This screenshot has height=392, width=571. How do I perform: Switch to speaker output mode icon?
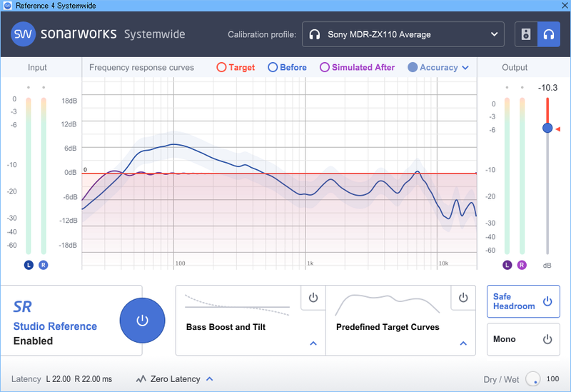tap(526, 34)
